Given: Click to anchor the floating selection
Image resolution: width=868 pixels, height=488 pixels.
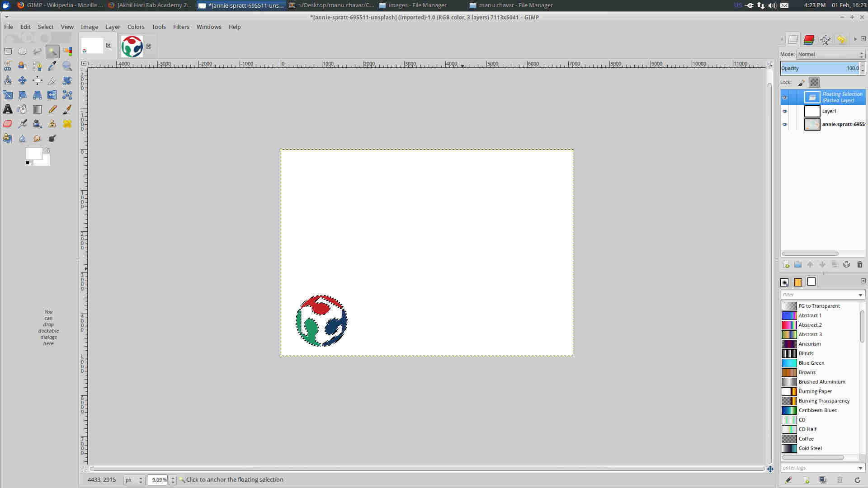Looking at the screenshot, I should pos(234,480).
